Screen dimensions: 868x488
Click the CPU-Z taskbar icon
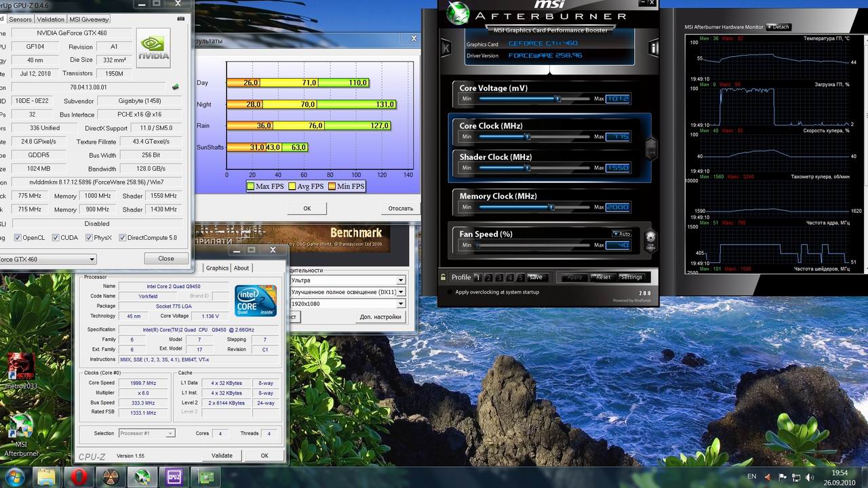174,477
